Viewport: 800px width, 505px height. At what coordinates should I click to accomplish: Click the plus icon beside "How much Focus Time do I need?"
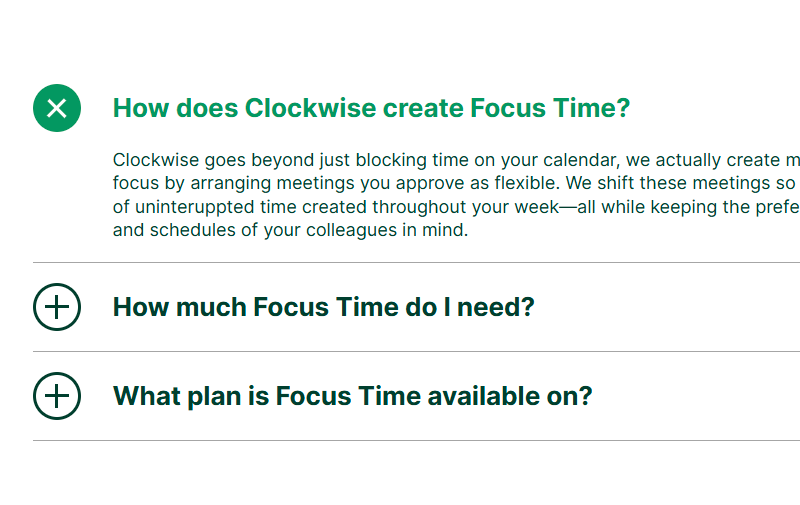click(x=57, y=307)
